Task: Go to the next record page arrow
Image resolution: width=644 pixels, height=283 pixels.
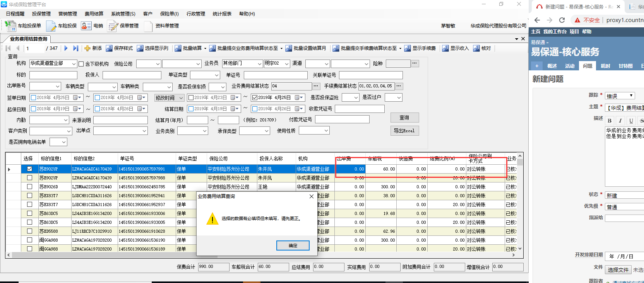Action: [x=66, y=48]
